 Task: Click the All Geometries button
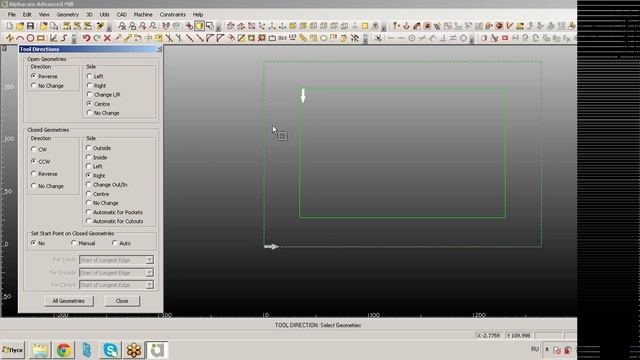69,301
